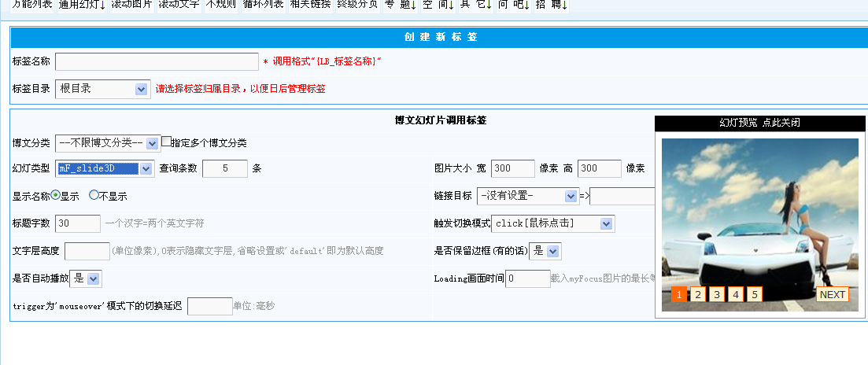Viewport: 868px width, 365px height.
Task: Open the 循环列表 menu item
Action: 264,5
